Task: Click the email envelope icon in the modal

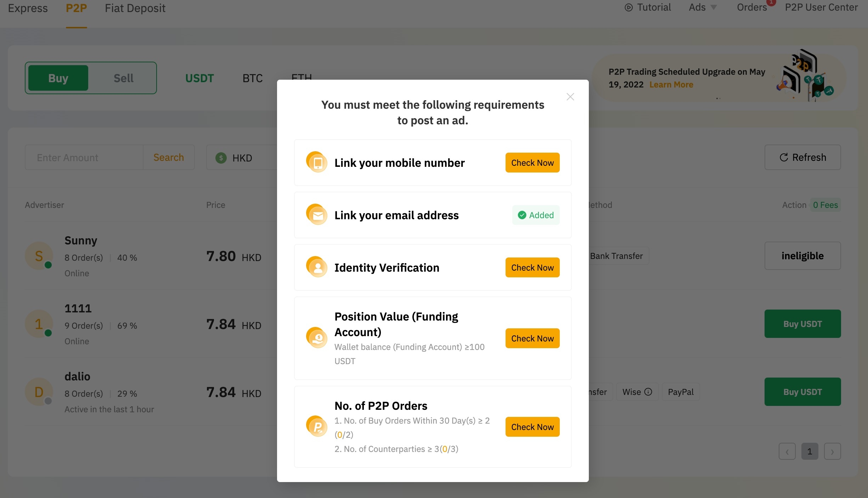Action: 317,215
